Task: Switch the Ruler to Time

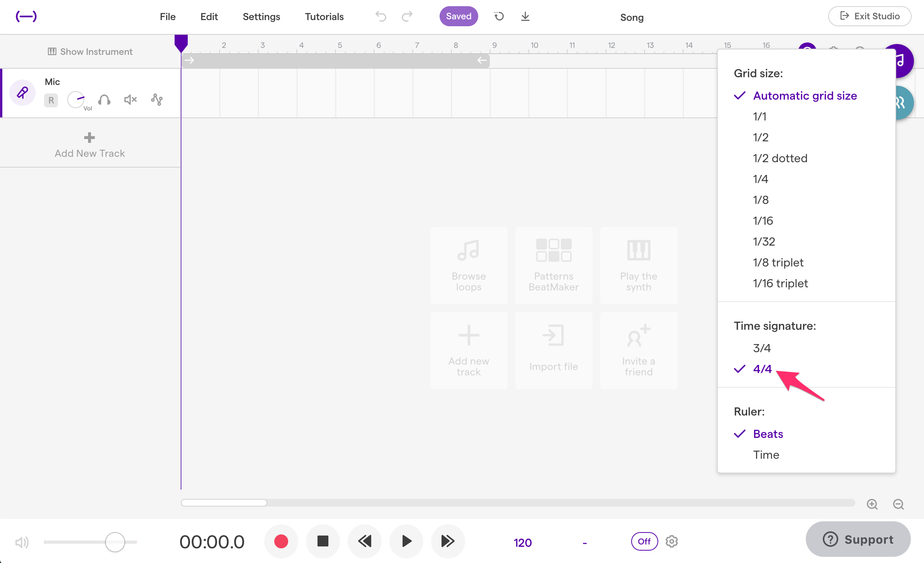Action: pyautogui.click(x=766, y=454)
